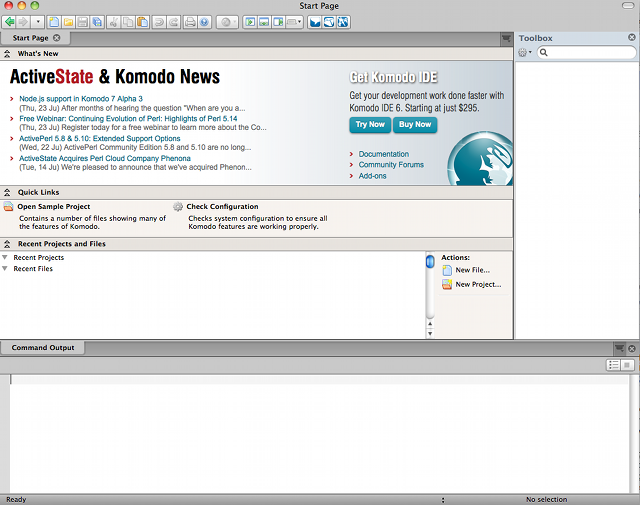Viewport: 640px width, 505px height.
Task: Open ActivePerl Extended Support Options link
Action: tap(100, 138)
